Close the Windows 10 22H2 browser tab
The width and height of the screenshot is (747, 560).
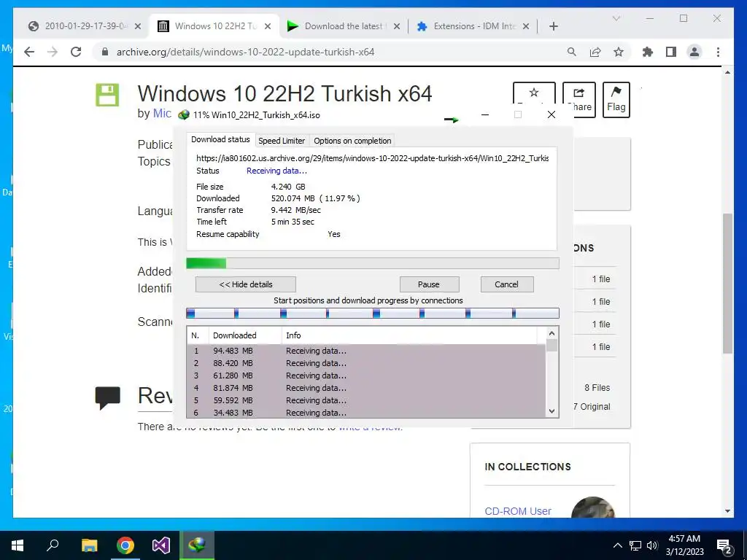(x=268, y=27)
